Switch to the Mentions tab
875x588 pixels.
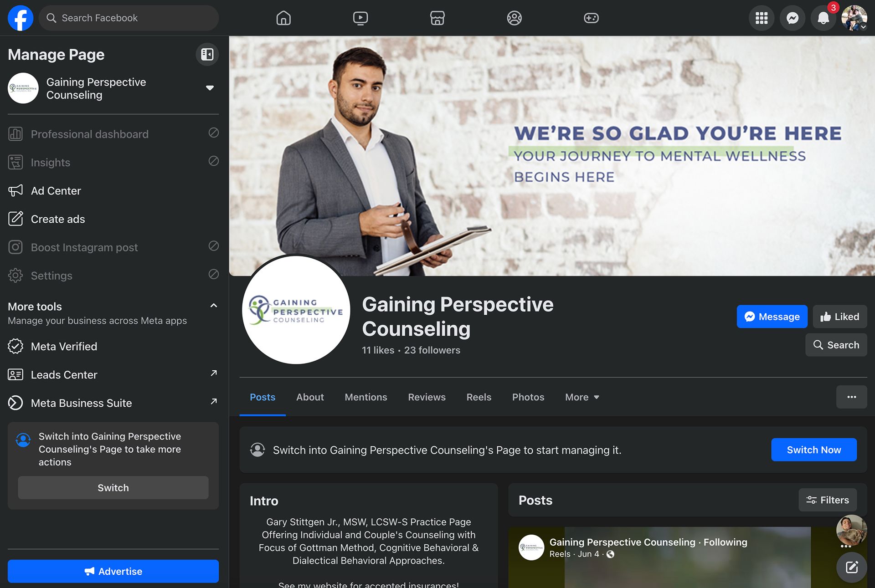[366, 397]
